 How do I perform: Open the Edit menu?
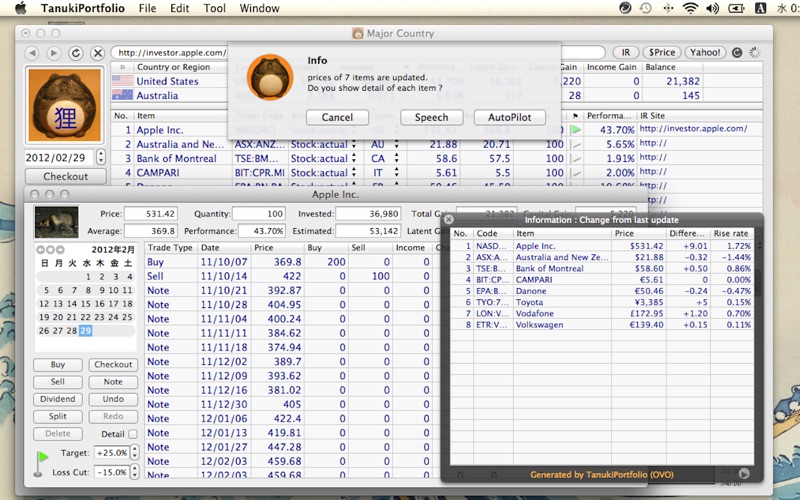coord(180,8)
